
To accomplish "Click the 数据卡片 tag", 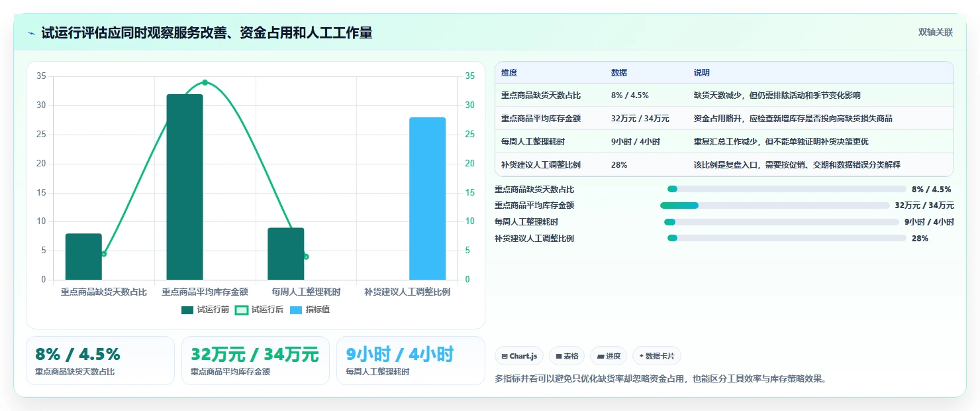I will click(x=657, y=356).
